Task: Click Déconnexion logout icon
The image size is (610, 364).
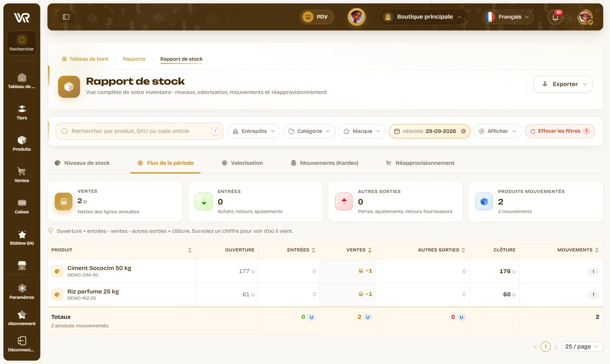Action: (x=22, y=341)
